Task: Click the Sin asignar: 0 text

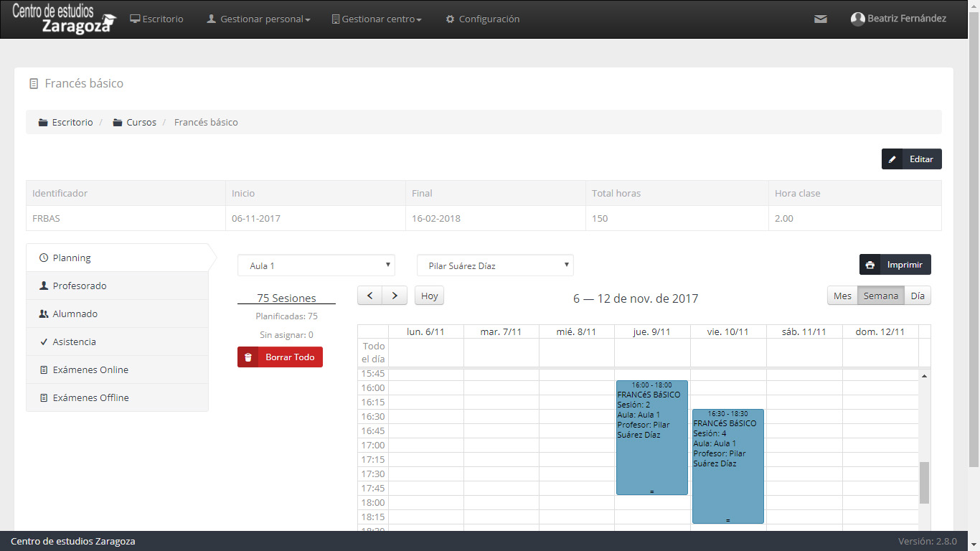Action: [286, 335]
